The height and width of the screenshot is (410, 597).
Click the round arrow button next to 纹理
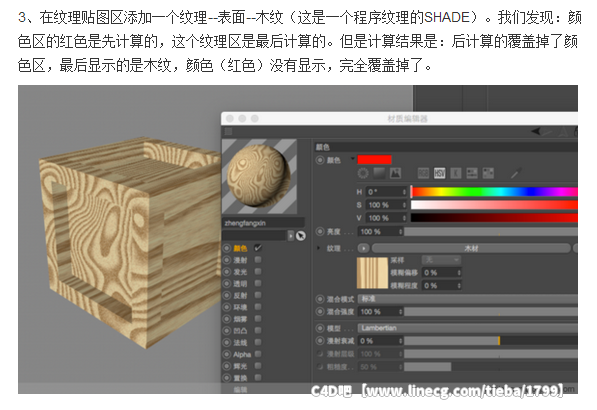tap(364, 248)
